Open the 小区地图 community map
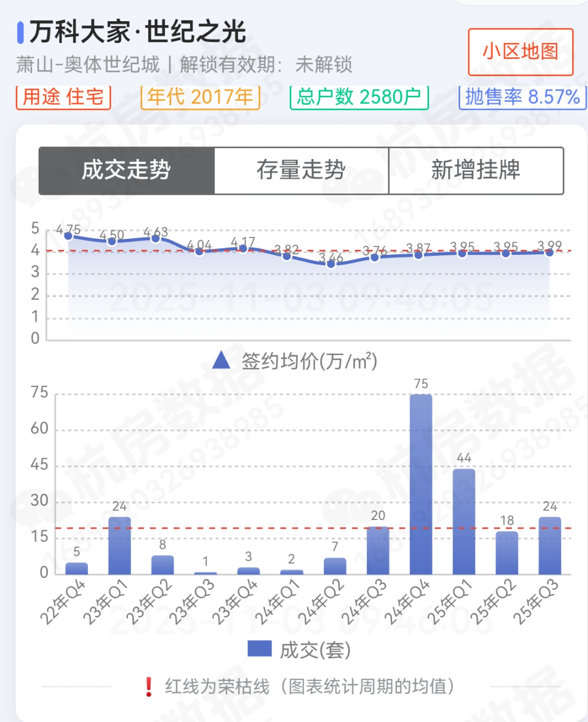 pyautogui.click(x=520, y=52)
